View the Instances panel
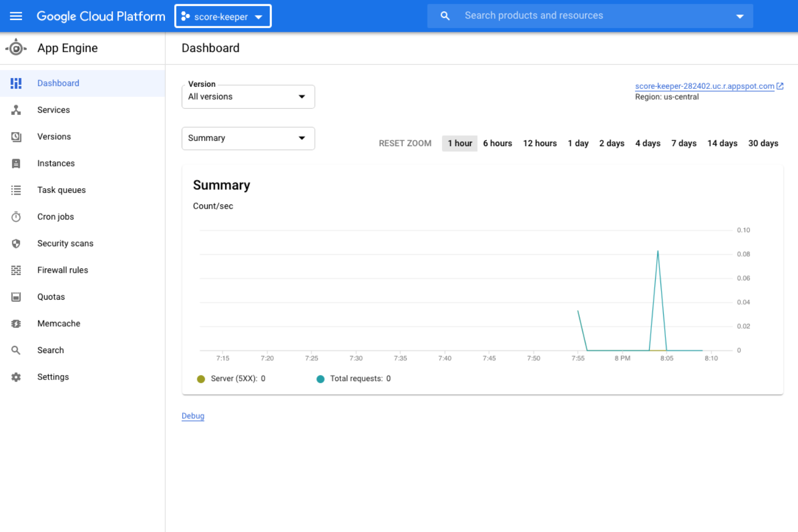 click(56, 163)
